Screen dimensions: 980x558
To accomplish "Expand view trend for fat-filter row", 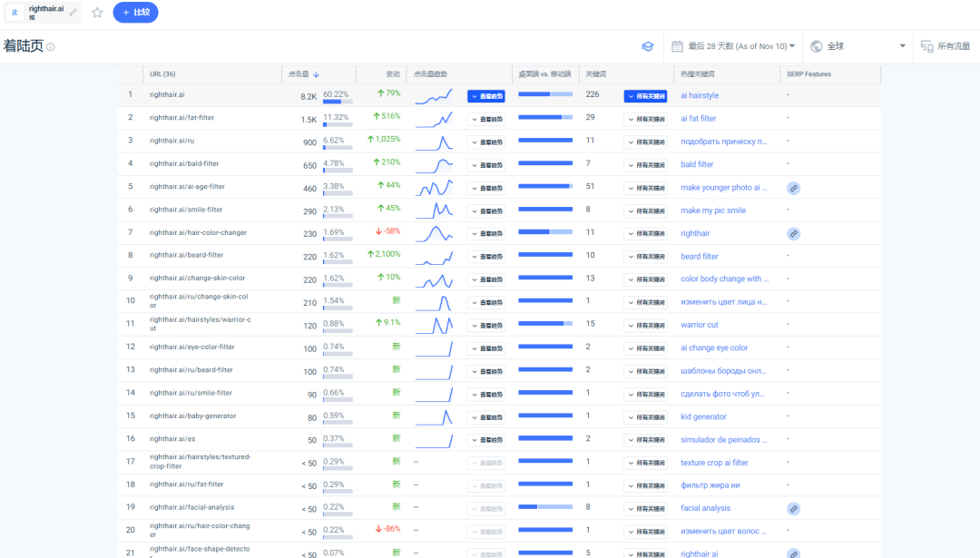I will (486, 120).
